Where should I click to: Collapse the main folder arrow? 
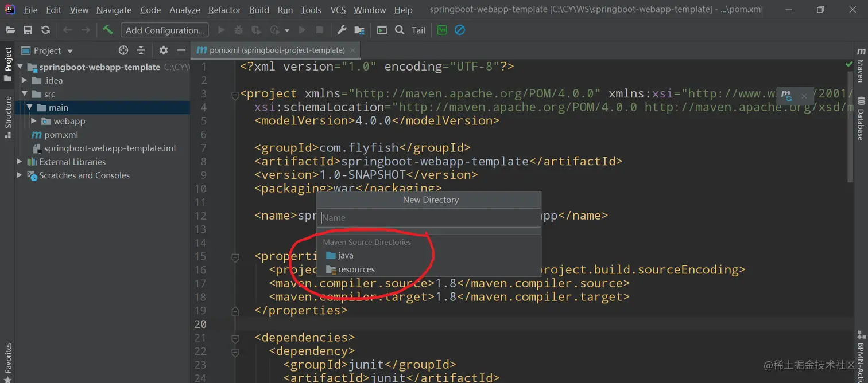[29, 108]
